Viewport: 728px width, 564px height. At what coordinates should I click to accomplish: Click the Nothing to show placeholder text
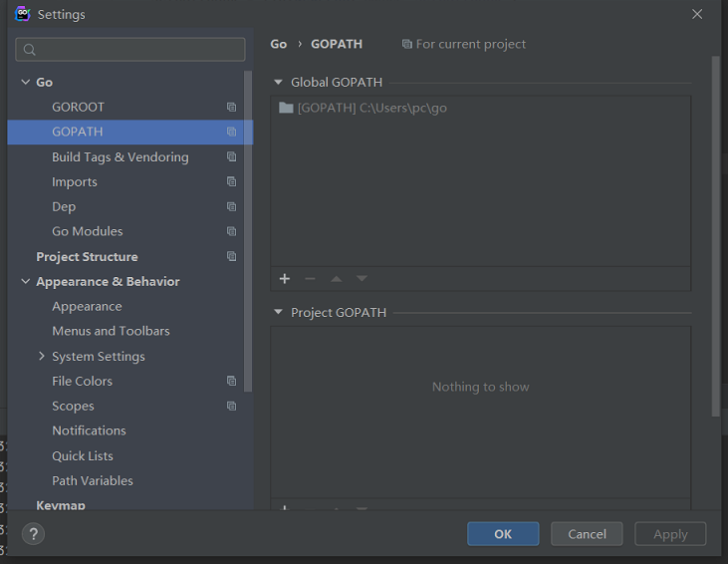tap(481, 387)
